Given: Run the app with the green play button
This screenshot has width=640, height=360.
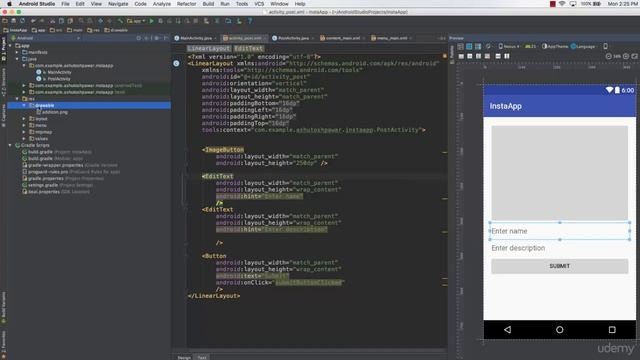Looking at the screenshot, I should [x=151, y=21].
